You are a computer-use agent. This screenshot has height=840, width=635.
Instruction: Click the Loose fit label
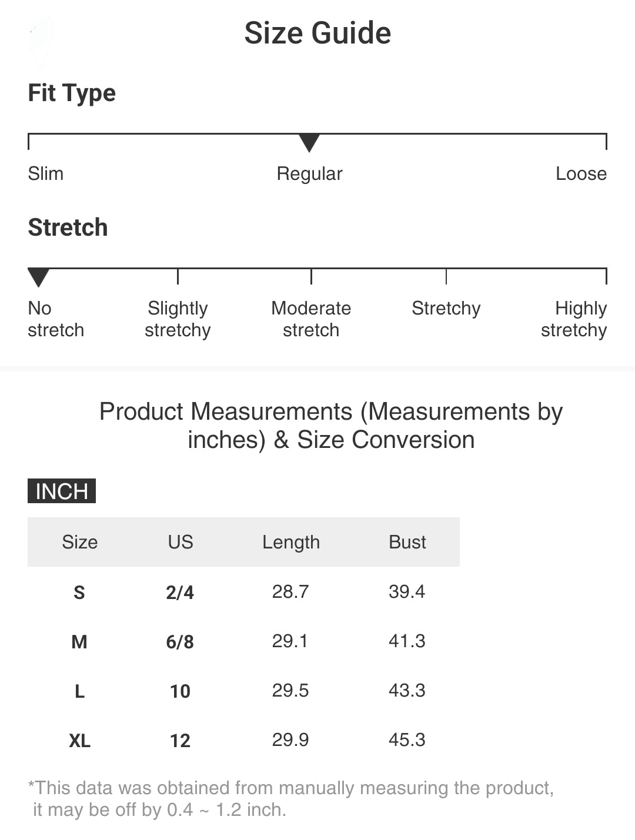point(581,173)
